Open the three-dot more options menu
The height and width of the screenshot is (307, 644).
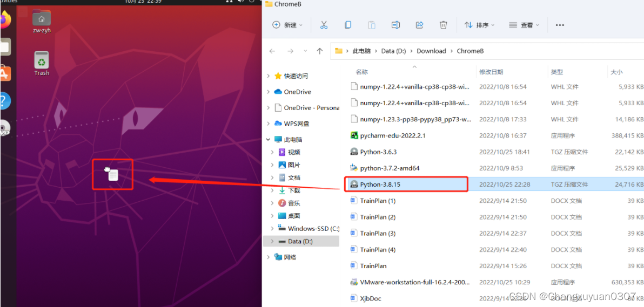click(559, 25)
